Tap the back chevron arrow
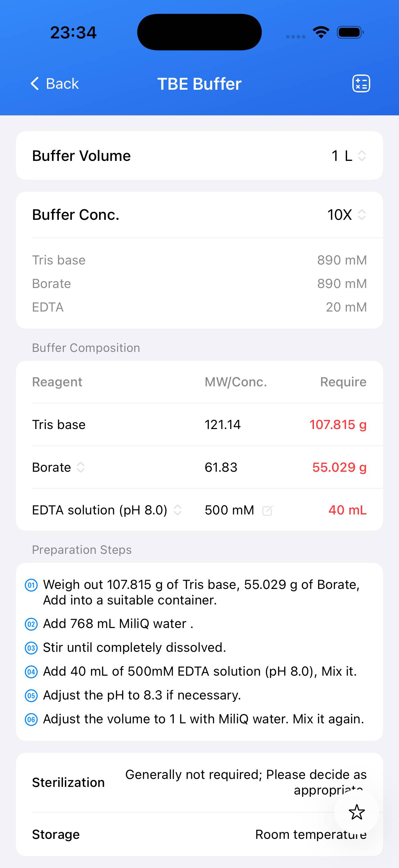Image resolution: width=399 pixels, height=868 pixels. point(35,83)
